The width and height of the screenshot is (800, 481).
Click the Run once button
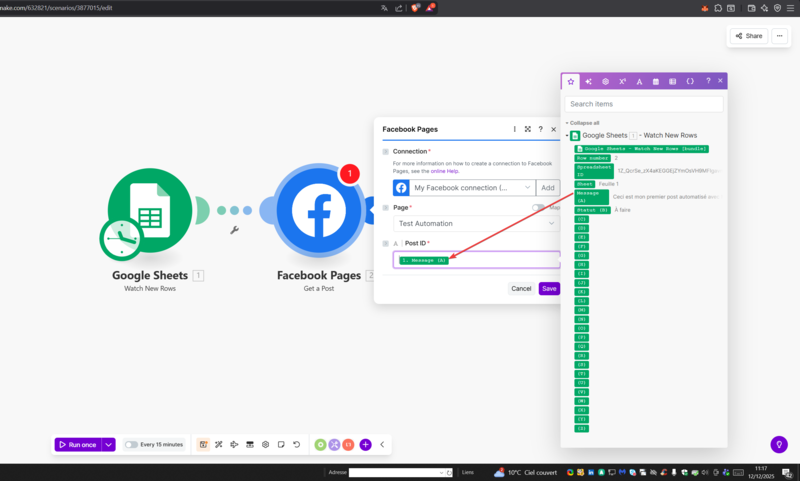point(78,445)
